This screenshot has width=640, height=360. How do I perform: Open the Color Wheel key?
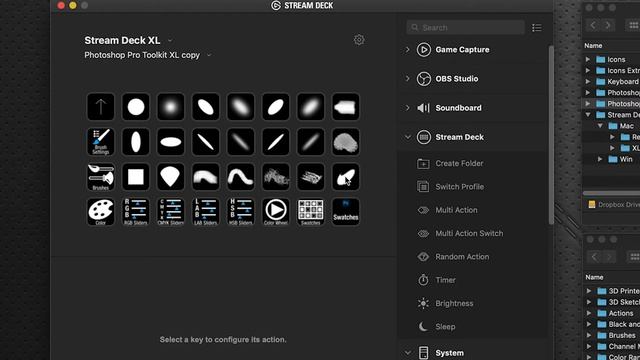(x=276, y=212)
